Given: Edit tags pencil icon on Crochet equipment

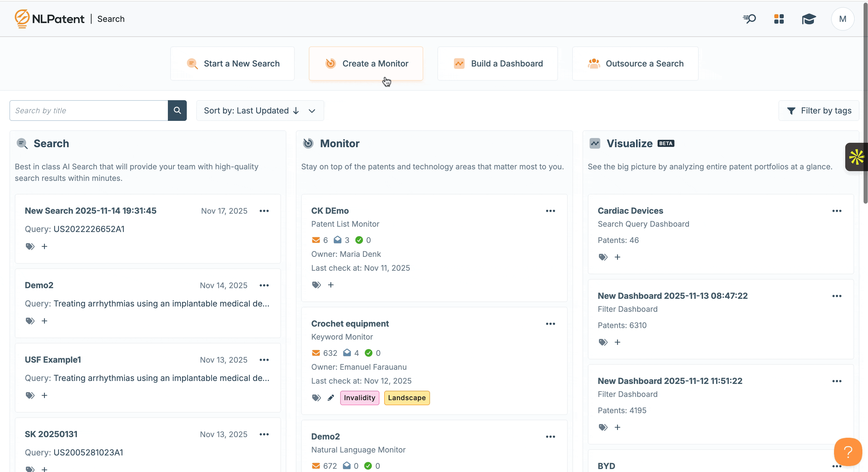Looking at the screenshot, I should click(x=330, y=398).
